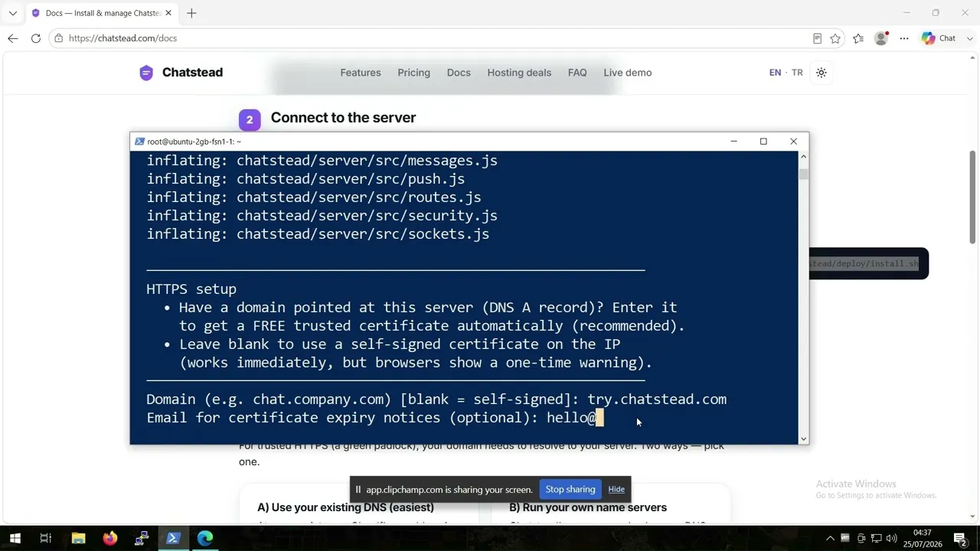Image resolution: width=980 pixels, height=551 pixels.
Task: Click the 'Connect to the server' heading
Action: (343, 118)
